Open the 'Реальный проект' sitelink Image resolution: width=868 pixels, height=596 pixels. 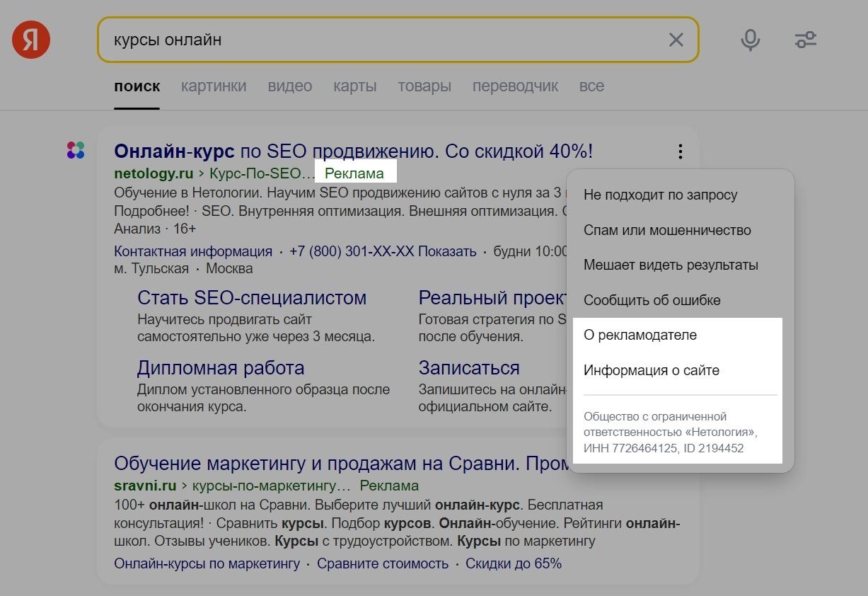[x=493, y=297]
